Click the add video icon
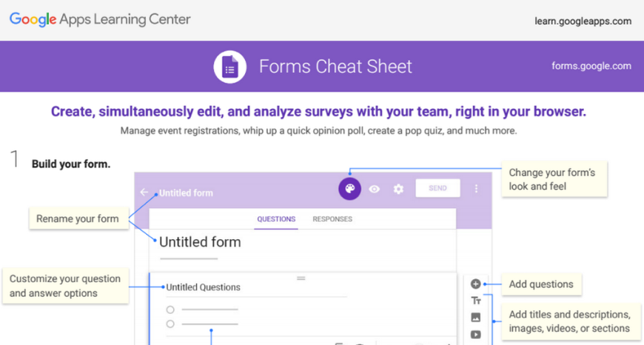 (x=476, y=334)
